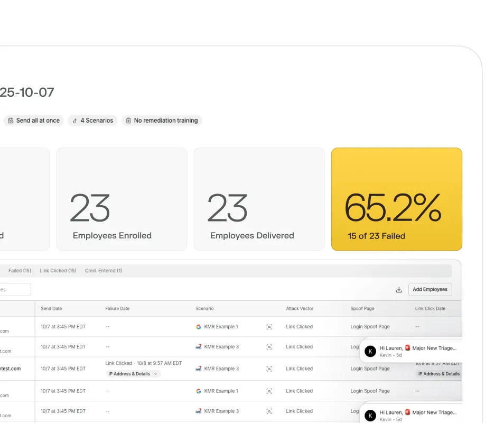Select the Failed (15) tab

[x=19, y=270]
